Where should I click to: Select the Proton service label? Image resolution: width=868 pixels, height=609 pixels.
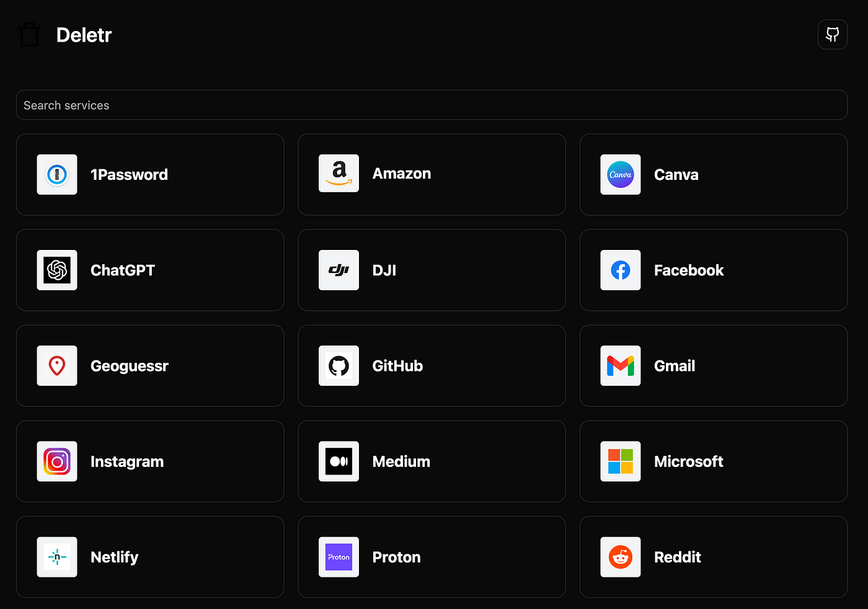[397, 557]
